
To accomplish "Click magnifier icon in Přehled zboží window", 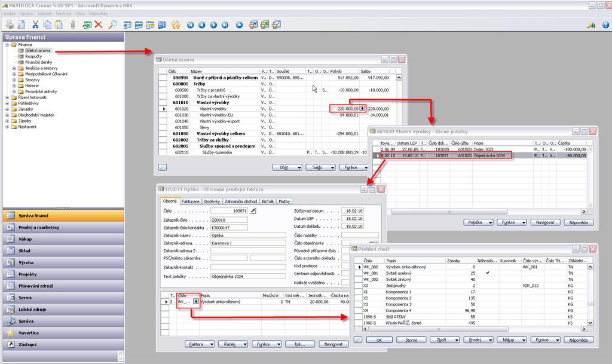I will [357, 340].
